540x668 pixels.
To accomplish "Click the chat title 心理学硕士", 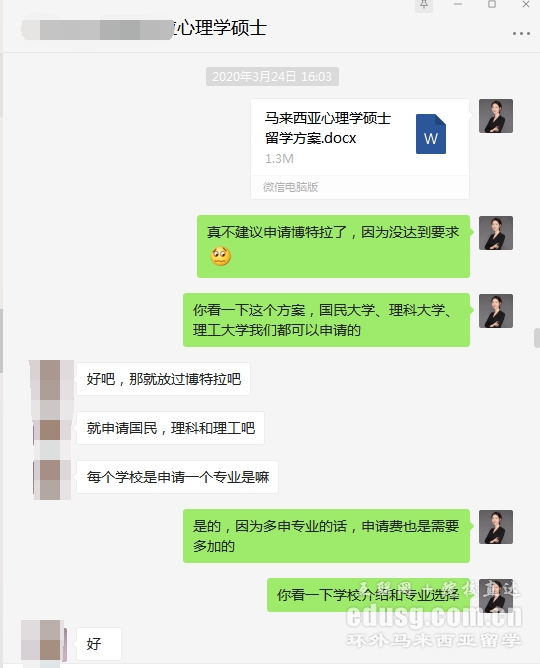I will point(219,28).
